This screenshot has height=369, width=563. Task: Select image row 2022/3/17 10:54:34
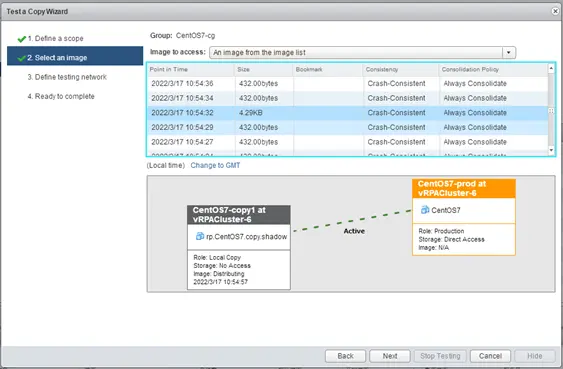(x=347, y=98)
